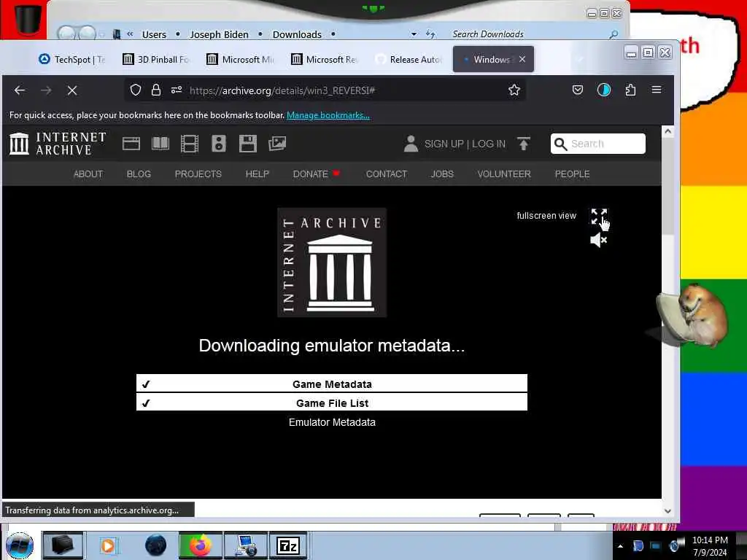747x560 pixels.
Task: Open the CONTACT nav item
Action: (x=387, y=174)
